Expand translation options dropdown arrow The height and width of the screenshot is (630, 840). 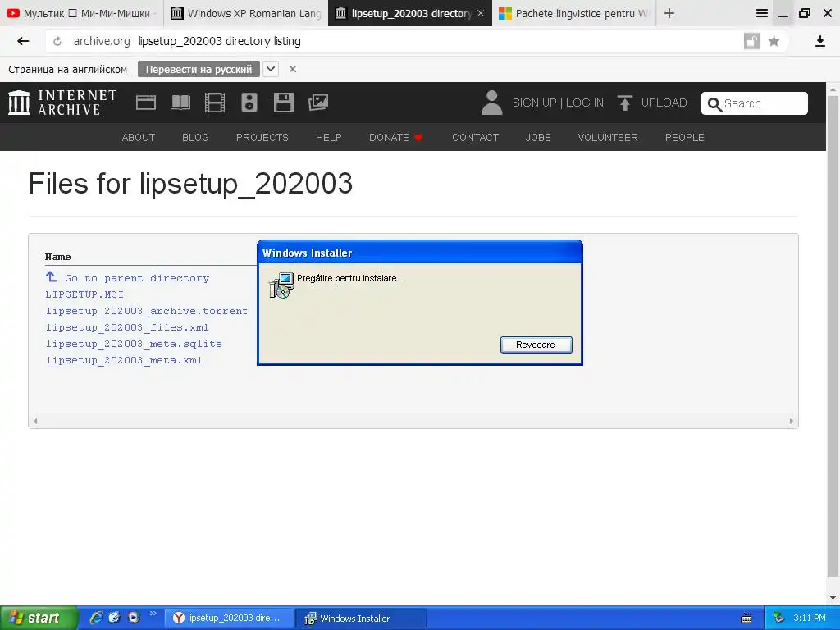click(271, 69)
